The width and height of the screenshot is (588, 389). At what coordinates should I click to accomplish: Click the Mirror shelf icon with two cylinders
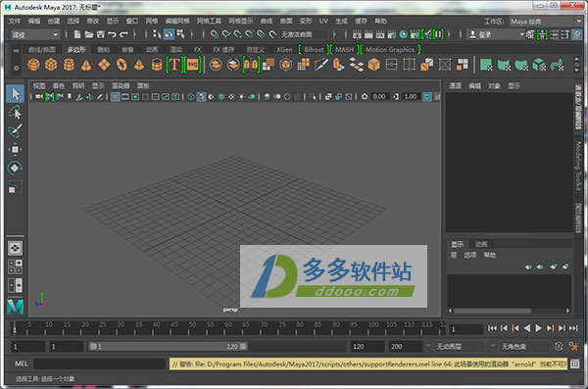point(251,65)
